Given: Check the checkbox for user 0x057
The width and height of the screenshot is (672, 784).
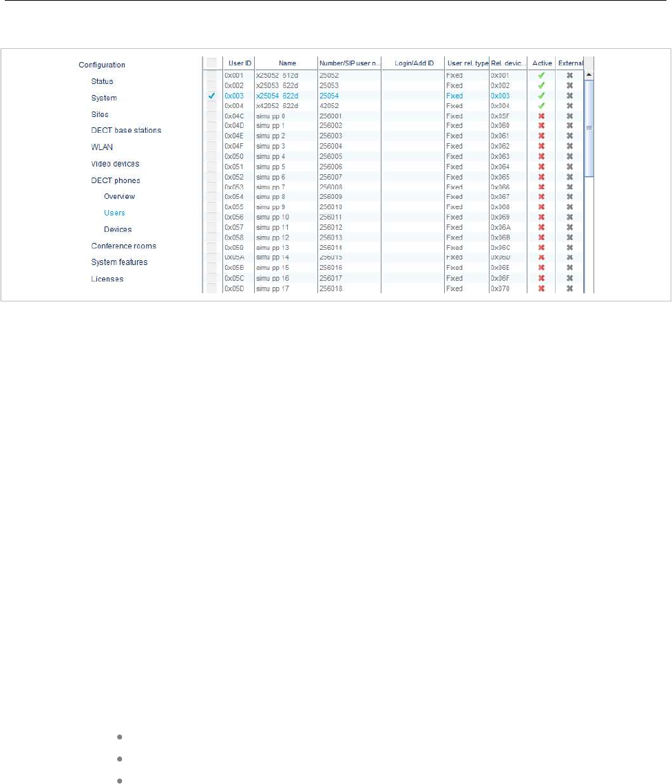Looking at the screenshot, I should (x=212, y=228).
